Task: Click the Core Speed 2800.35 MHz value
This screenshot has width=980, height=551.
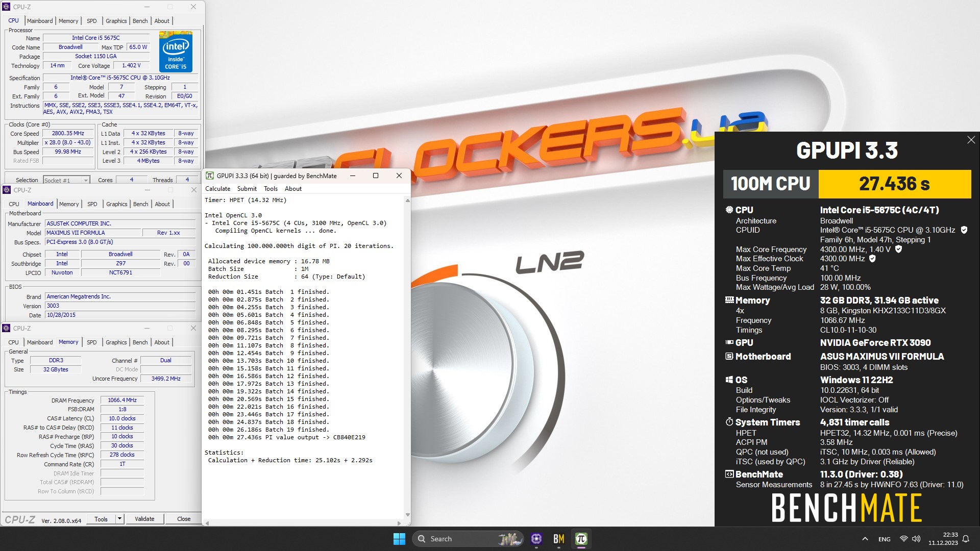Action: tap(68, 133)
